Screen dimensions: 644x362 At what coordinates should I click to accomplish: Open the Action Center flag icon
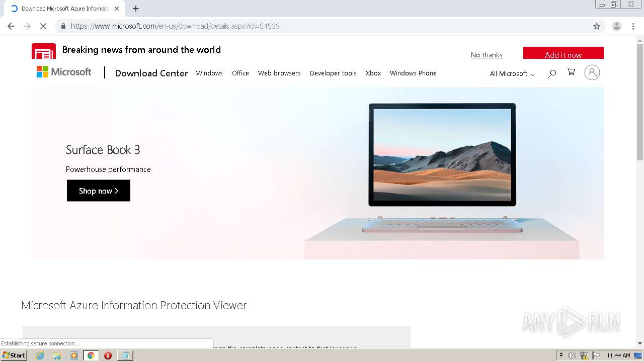(x=596, y=355)
